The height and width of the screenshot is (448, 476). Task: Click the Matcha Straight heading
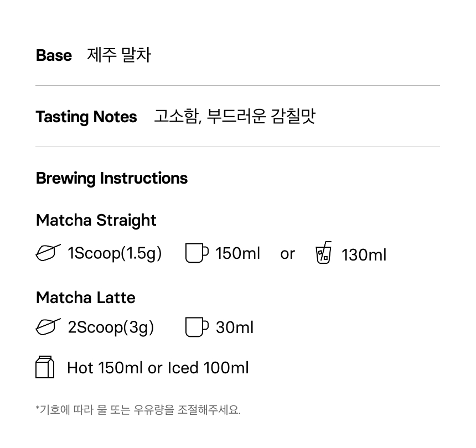point(96,220)
